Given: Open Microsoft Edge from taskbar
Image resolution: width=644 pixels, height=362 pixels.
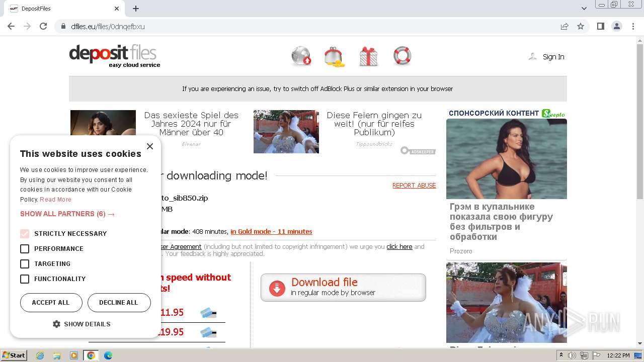Looking at the screenshot, I should tap(108, 355).
